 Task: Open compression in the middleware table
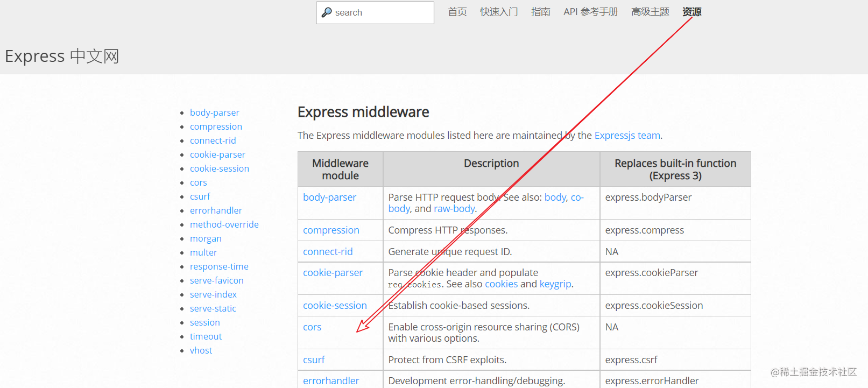(x=331, y=230)
